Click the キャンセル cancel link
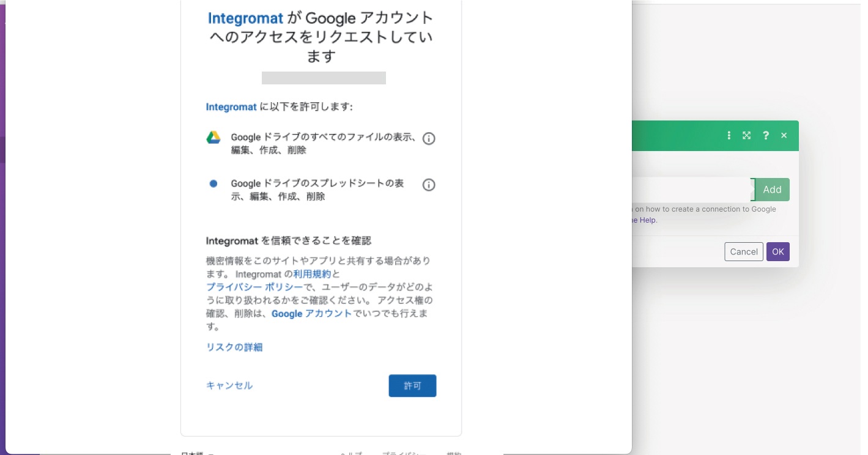 click(x=229, y=385)
